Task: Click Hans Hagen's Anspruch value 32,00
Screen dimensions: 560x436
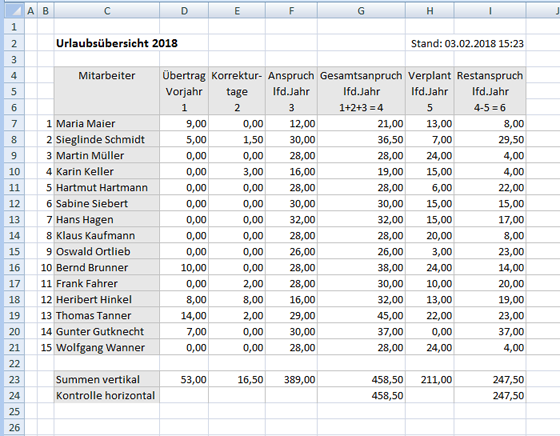Action: pyautogui.click(x=291, y=220)
